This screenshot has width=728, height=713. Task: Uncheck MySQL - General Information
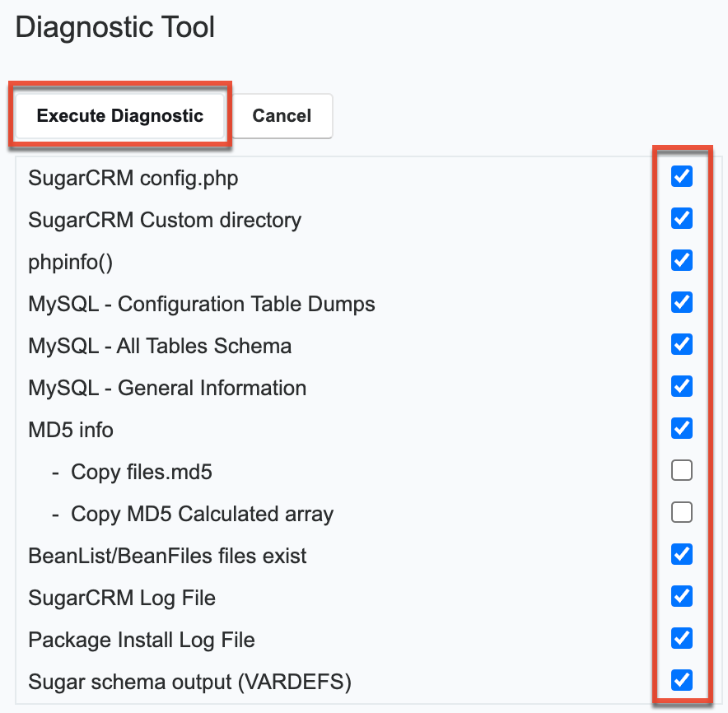coord(681,386)
